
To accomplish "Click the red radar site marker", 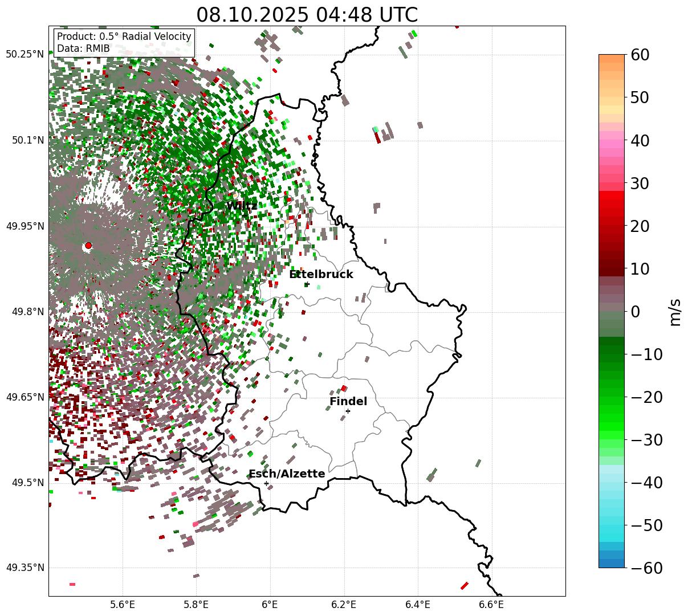I will point(88,246).
